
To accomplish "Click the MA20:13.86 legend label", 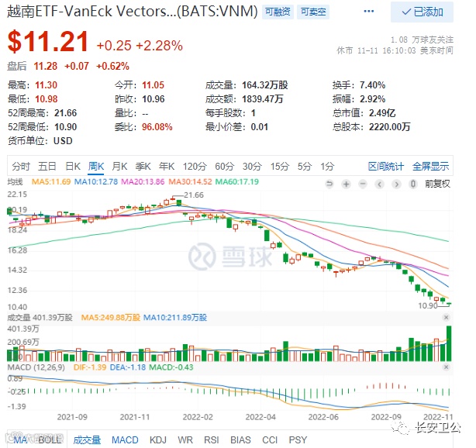I will 143,182.
